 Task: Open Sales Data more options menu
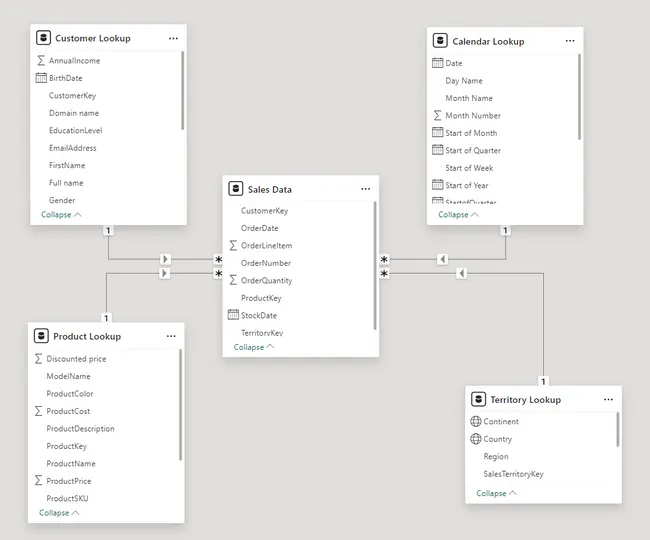pos(365,188)
